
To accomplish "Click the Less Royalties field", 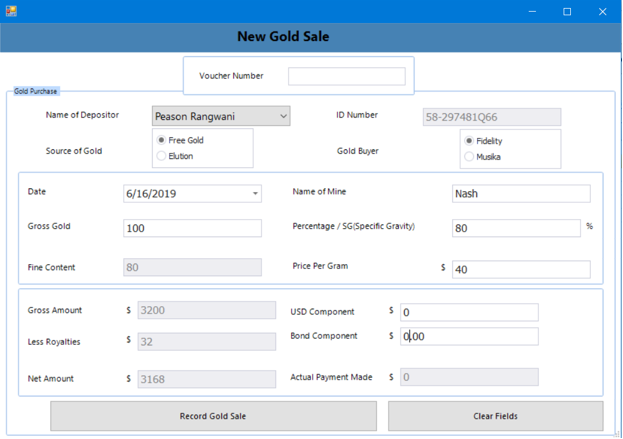I will coord(207,342).
